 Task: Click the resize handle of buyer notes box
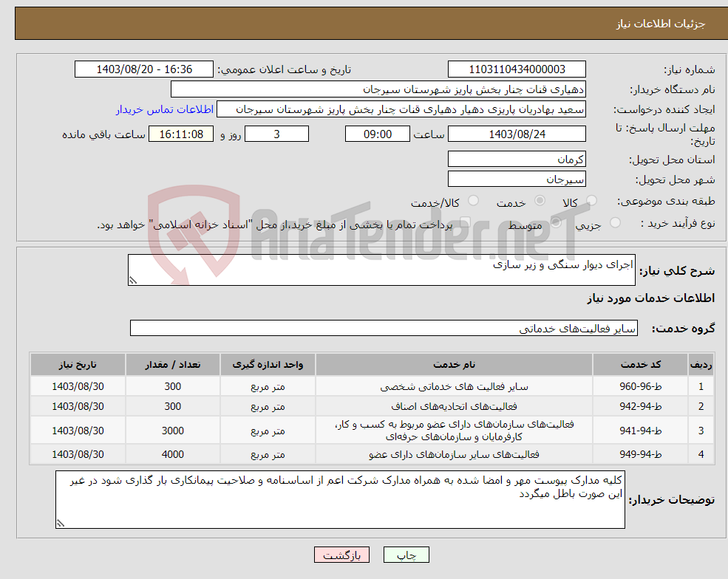tap(61, 524)
